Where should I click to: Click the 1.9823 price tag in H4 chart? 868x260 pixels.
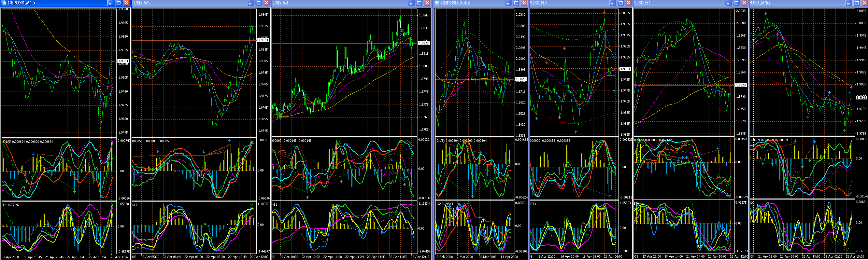tap(625, 69)
